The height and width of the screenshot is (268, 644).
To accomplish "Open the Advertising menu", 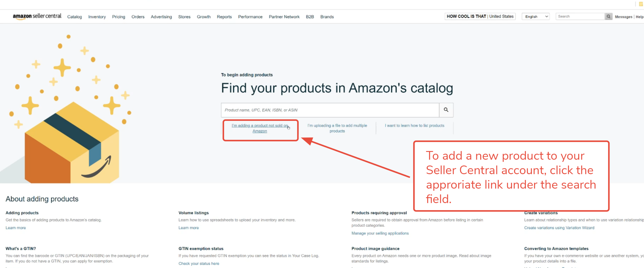I will [x=161, y=17].
